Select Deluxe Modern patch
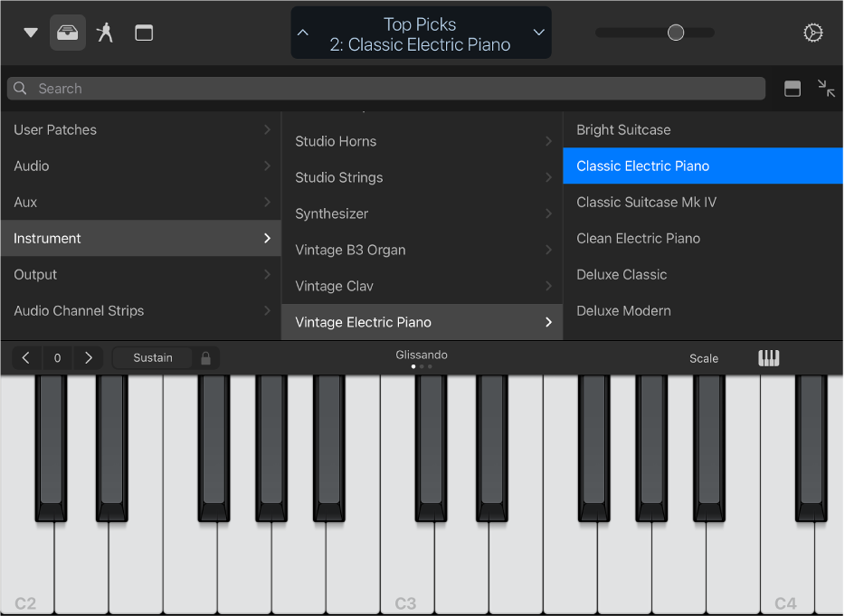Image resolution: width=845 pixels, height=616 pixels. (623, 310)
